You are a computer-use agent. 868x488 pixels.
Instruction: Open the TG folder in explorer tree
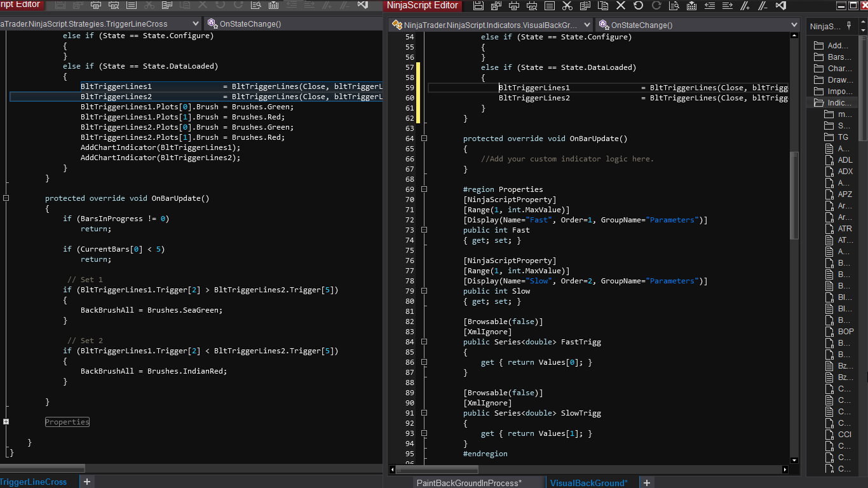pos(843,137)
